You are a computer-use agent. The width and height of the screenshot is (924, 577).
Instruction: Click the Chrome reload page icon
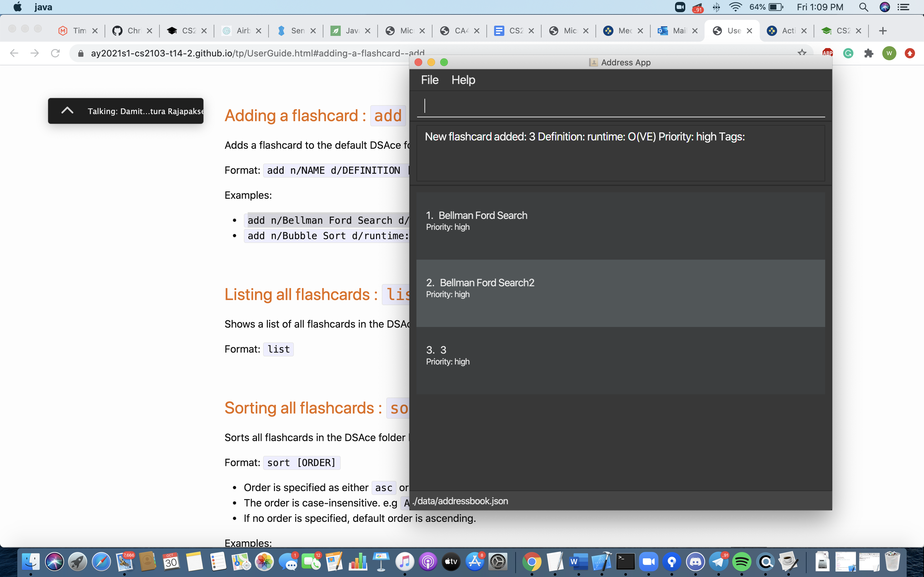(x=56, y=53)
